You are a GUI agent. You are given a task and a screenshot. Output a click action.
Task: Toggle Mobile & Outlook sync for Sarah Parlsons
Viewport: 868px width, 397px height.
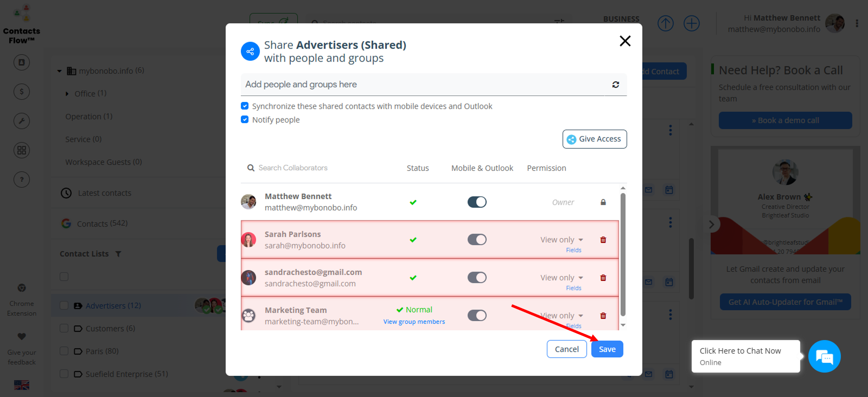coord(477,240)
